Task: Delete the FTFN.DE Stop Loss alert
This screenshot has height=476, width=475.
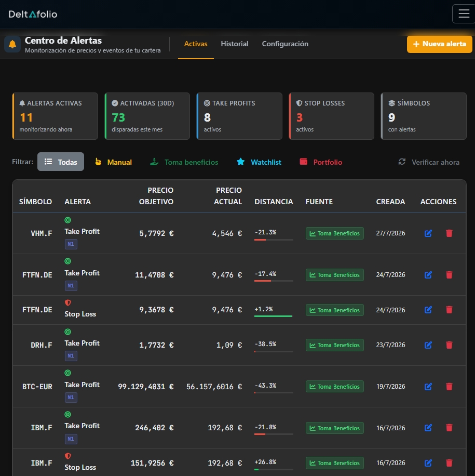Action: point(449,310)
